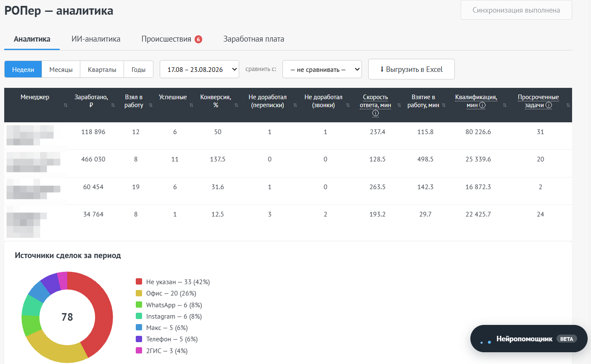Sort by Квалификация column sort icon
Viewport: 591px width, 364px height.
click(505, 105)
